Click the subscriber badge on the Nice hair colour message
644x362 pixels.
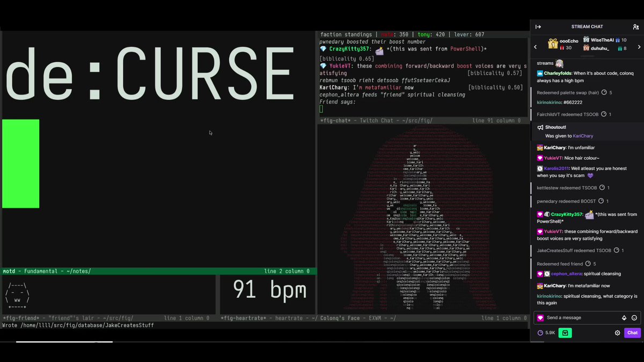coord(540,158)
